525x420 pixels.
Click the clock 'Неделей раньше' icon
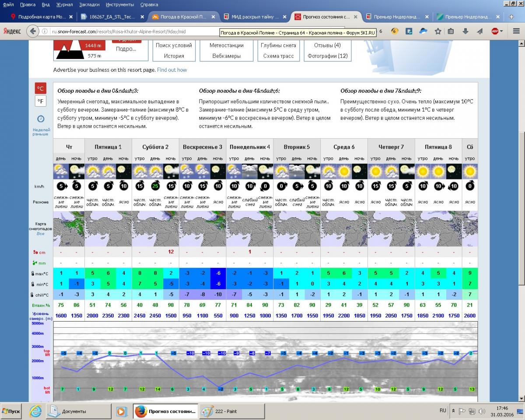(x=40, y=119)
